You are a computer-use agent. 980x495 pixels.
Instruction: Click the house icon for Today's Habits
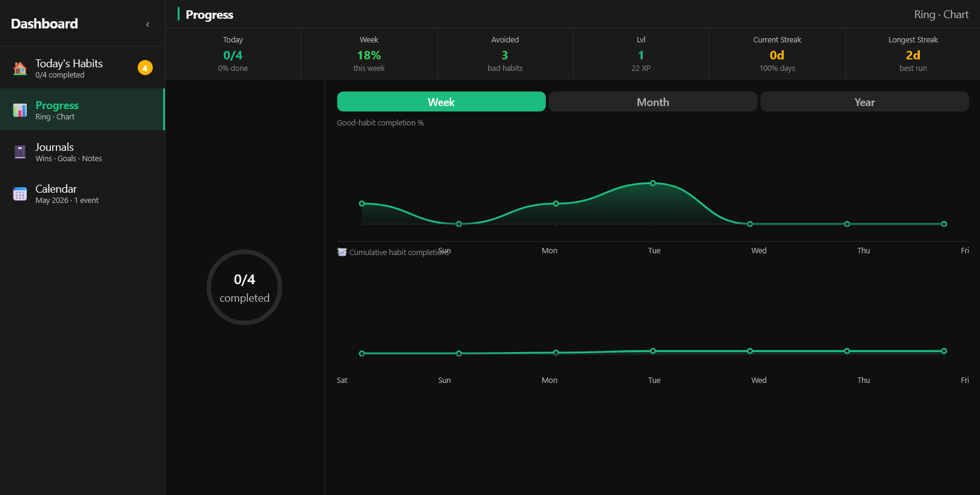[x=20, y=68]
